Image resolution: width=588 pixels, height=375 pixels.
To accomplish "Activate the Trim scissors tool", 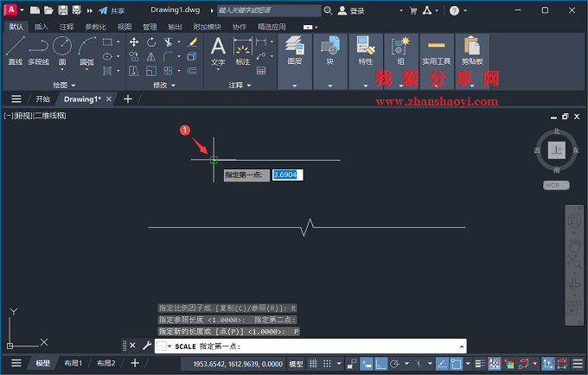I will coord(168,42).
